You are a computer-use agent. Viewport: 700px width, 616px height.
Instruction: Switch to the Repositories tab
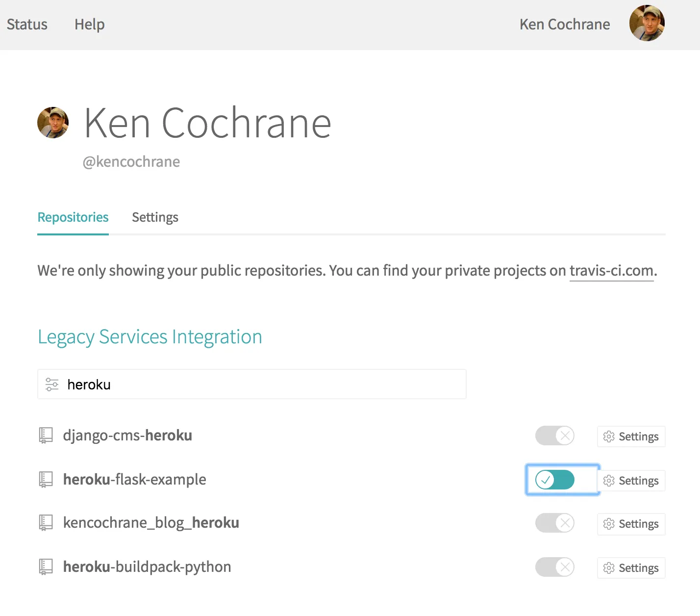click(73, 217)
